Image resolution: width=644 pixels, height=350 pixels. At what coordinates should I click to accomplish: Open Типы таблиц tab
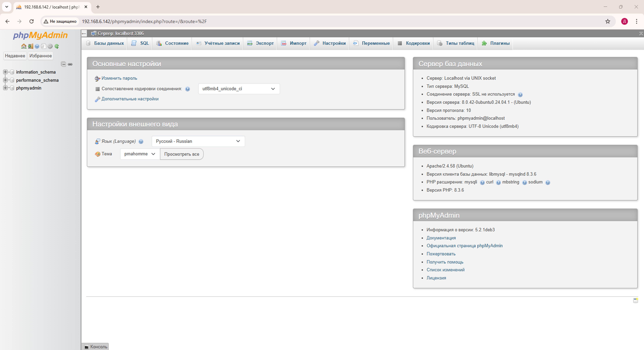[x=456, y=43]
